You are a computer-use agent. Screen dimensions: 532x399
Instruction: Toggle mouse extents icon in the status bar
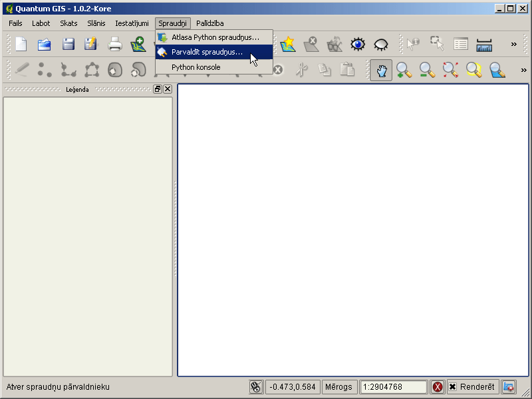(256, 387)
